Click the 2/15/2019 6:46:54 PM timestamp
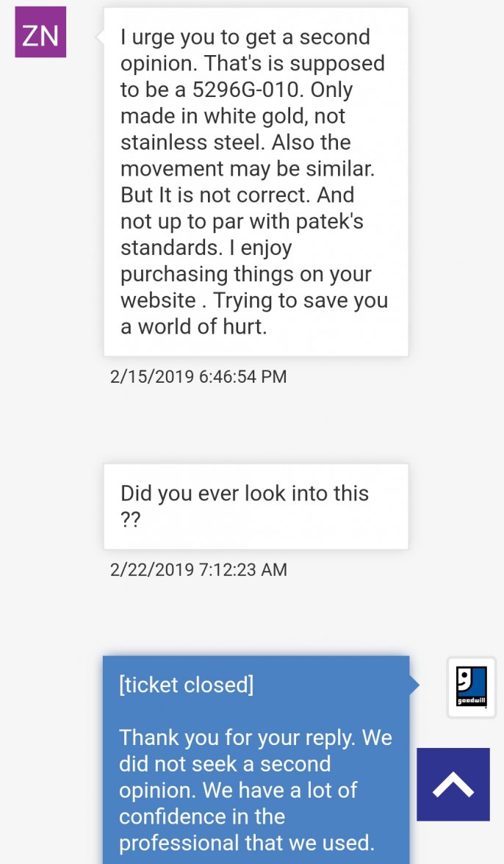The height and width of the screenshot is (864, 504). [x=198, y=376]
